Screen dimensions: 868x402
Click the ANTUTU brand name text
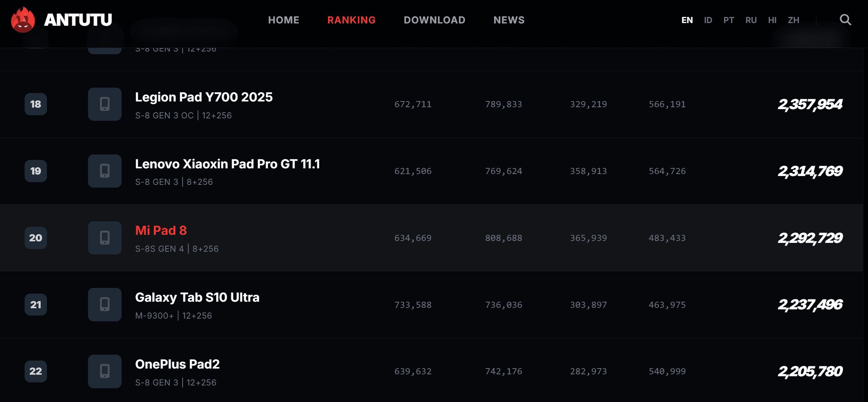coord(78,20)
